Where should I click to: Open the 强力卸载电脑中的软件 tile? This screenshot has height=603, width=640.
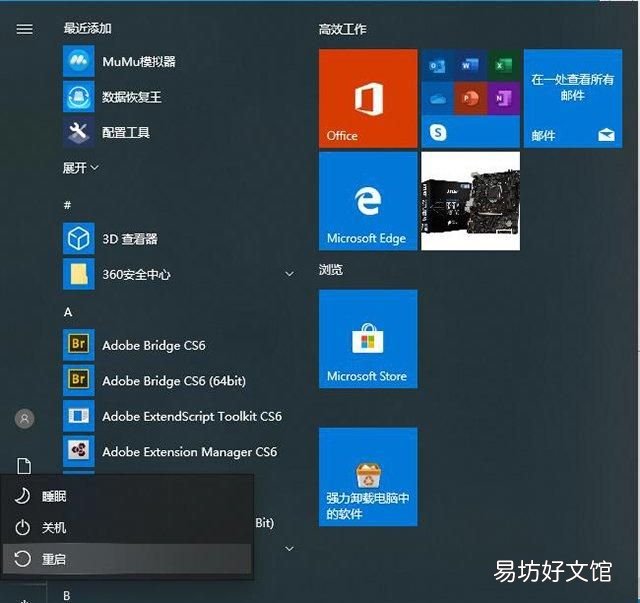pyautogui.click(x=368, y=477)
